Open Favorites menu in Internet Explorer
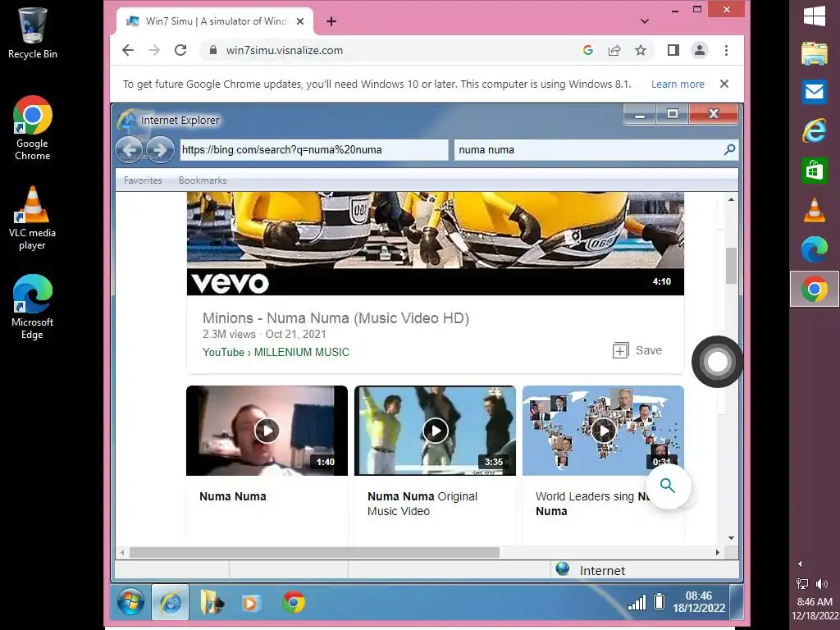The image size is (840, 630). (143, 180)
